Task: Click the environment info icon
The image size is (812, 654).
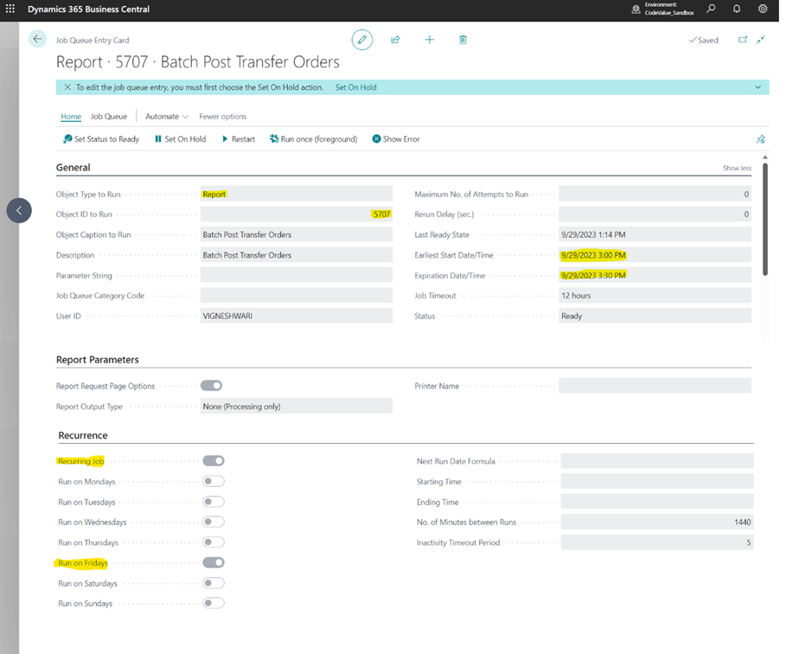Action: click(x=636, y=10)
